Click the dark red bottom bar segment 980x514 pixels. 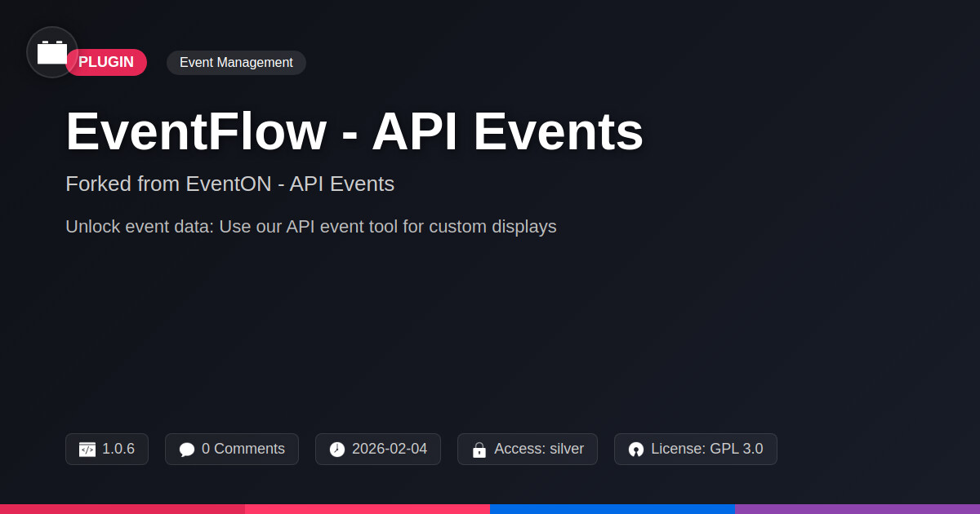pyautogui.click(x=122, y=508)
